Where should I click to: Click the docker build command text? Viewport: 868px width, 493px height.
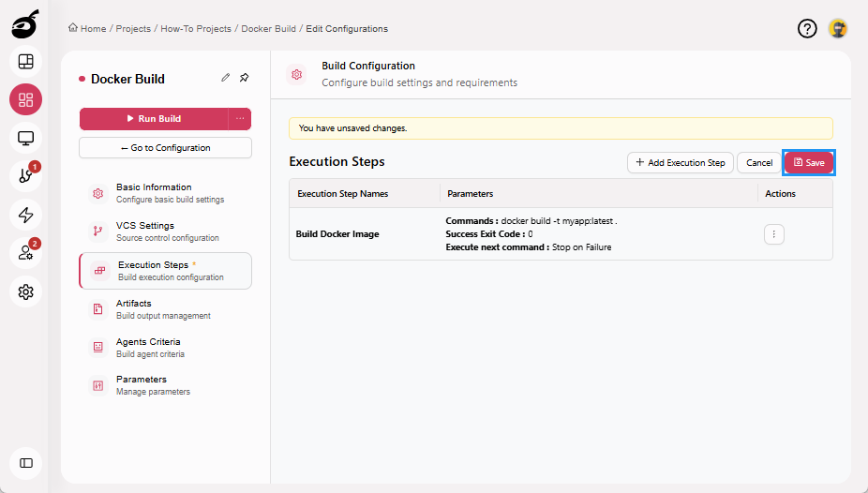pyautogui.click(x=559, y=221)
